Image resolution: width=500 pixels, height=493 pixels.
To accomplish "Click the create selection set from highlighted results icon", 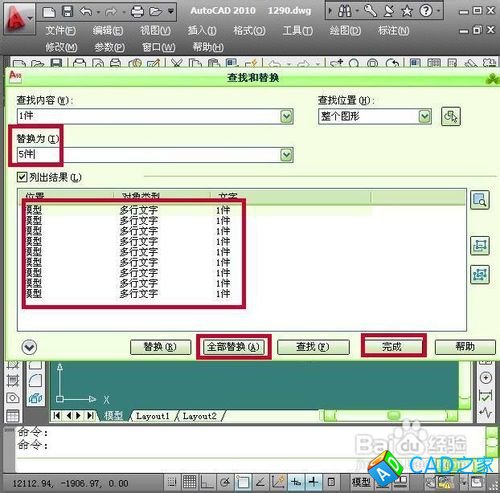I will click(479, 246).
